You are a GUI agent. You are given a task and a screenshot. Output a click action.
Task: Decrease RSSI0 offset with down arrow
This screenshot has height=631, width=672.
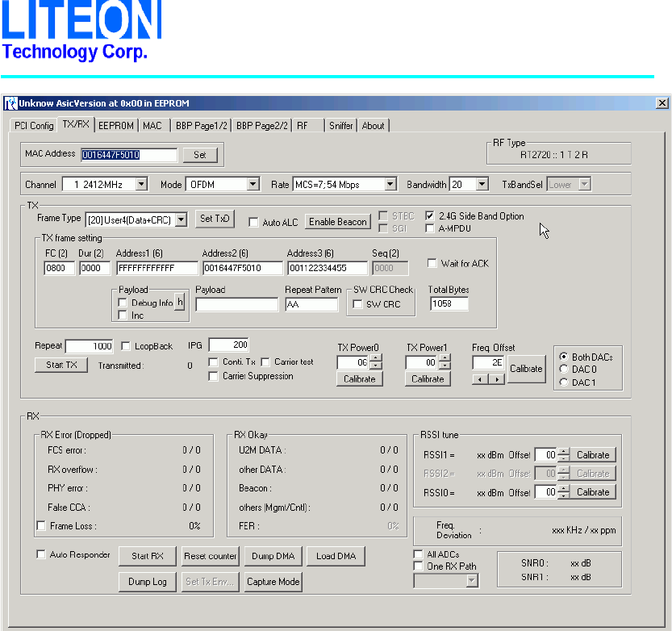pos(564,495)
